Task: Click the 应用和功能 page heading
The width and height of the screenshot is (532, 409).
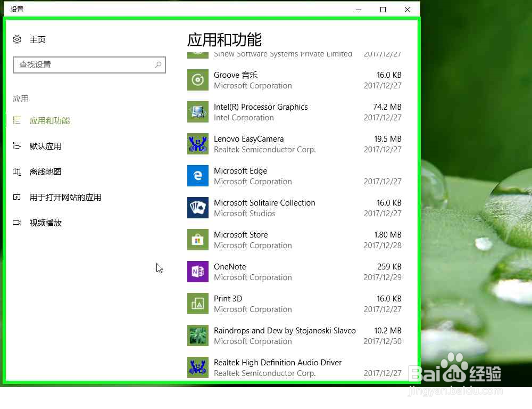Action: point(225,40)
